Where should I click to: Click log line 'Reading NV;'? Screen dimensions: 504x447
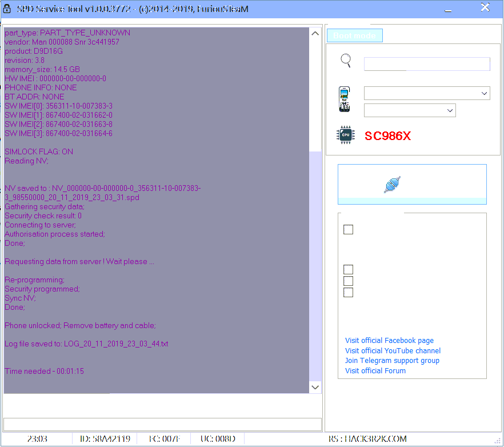point(26,161)
